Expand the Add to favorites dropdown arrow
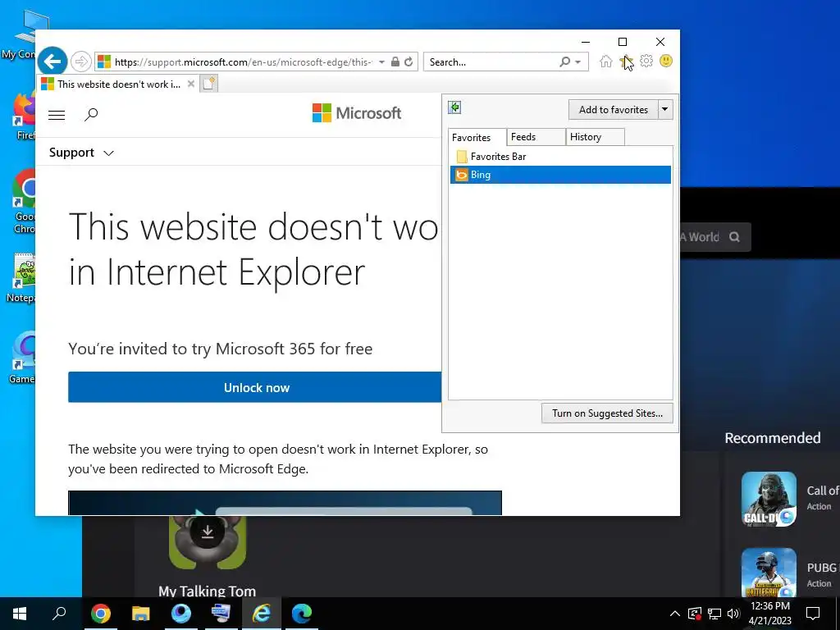 (x=664, y=110)
